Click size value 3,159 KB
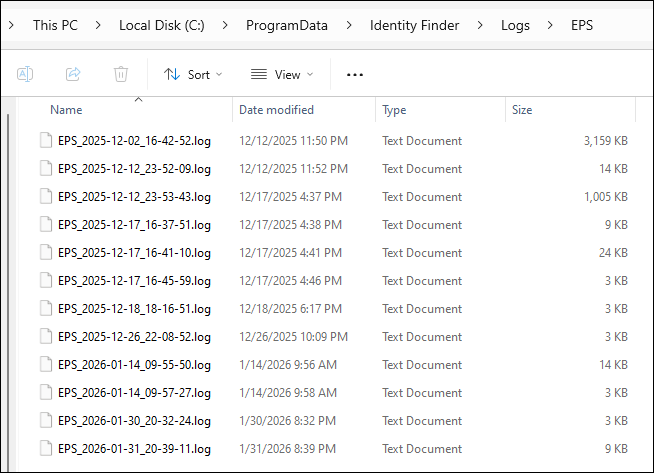The width and height of the screenshot is (654, 473). click(x=606, y=141)
